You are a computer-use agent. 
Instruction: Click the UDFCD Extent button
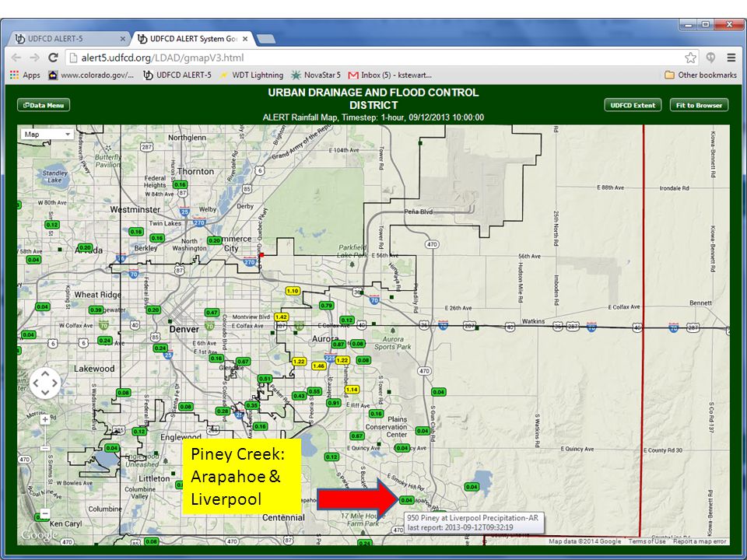tap(633, 105)
